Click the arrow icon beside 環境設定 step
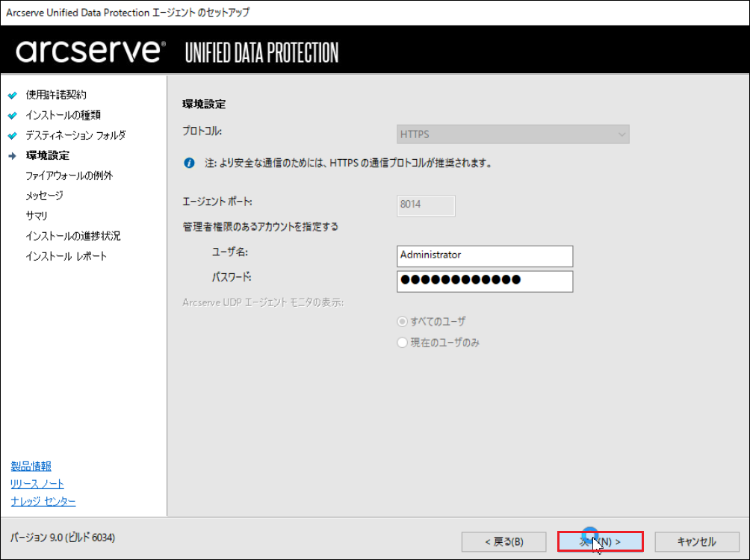The height and width of the screenshot is (560, 750). tap(13, 156)
